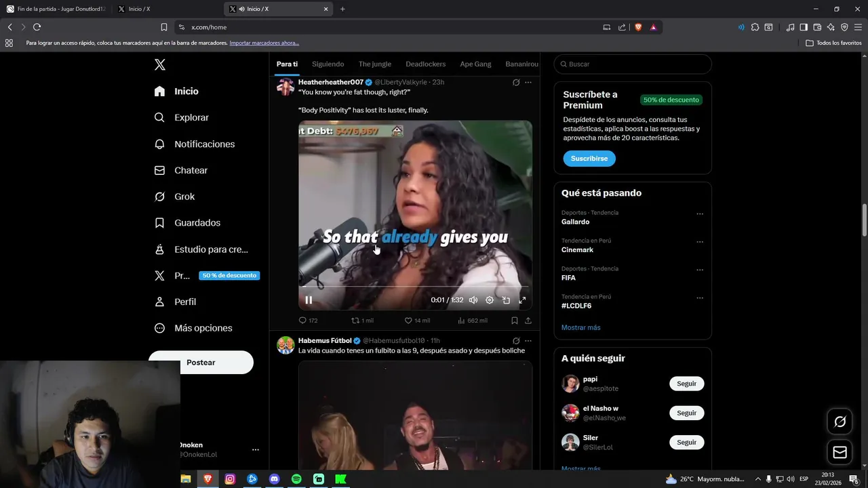Open more options on Heatherheather007 post
Image resolution: width=868 pixels, height=488 pixels.
click(528, 82)
